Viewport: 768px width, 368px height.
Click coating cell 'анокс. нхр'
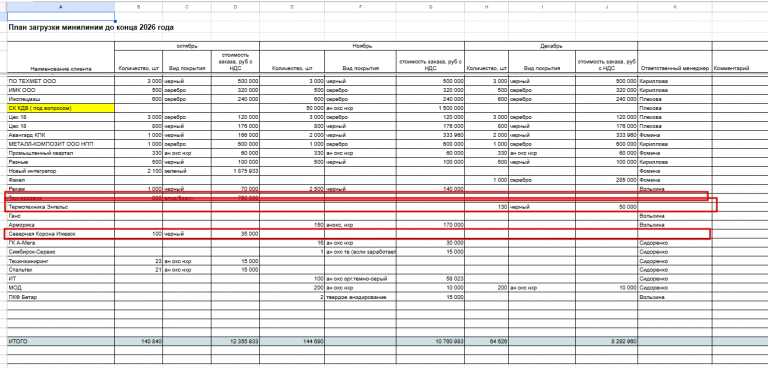[360, 225]
